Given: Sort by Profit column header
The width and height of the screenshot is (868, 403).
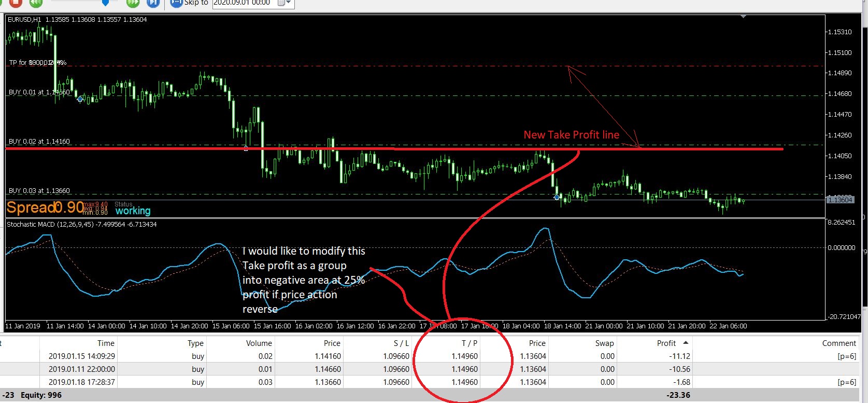Looking at the screenshot, I should [x=666, y=343].
